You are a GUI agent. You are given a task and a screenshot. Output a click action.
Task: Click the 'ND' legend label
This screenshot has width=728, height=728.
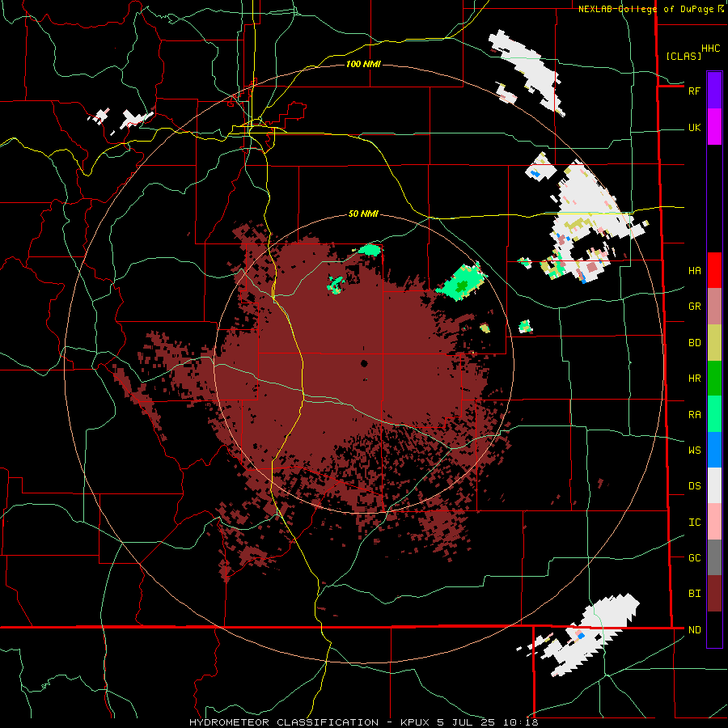tap(694, 630)
